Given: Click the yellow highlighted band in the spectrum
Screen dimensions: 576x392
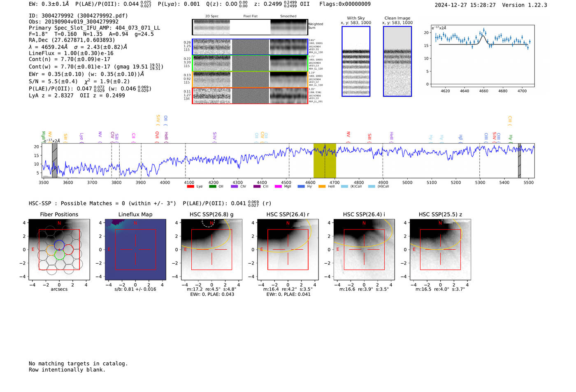Looking at the screenshot, I should 325,161.
